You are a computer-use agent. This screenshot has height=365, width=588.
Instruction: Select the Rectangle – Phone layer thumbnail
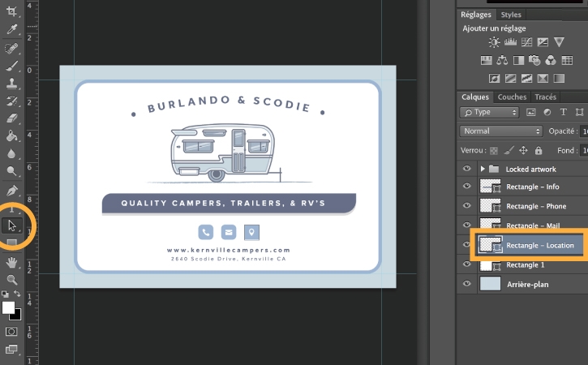pos(491,206)
